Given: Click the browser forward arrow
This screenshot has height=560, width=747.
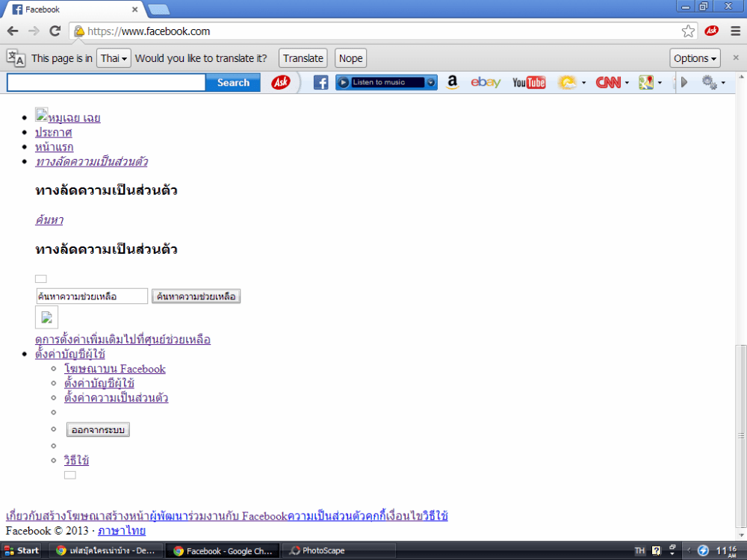Looking at the screenshot, I should (34, 31).
